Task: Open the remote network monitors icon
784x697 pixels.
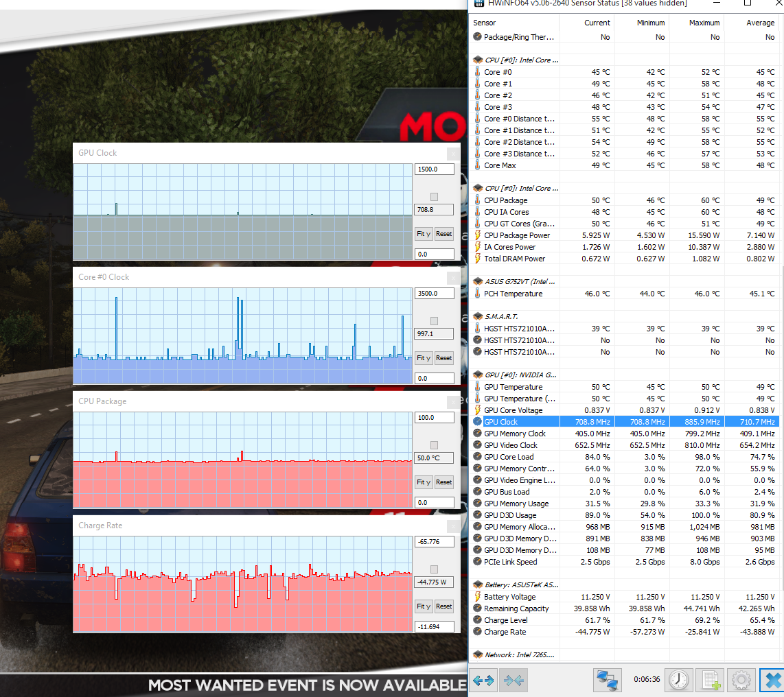Action: [x=608, y=680]
